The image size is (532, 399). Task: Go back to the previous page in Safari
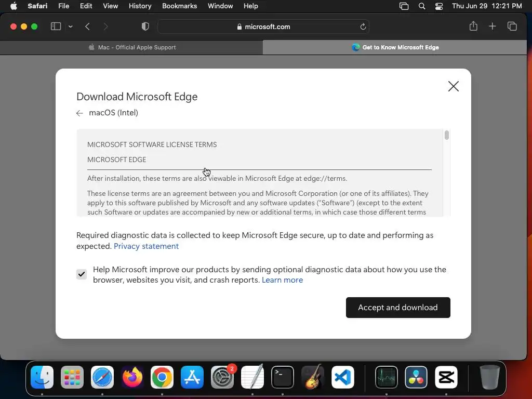(x=87, y=26)
